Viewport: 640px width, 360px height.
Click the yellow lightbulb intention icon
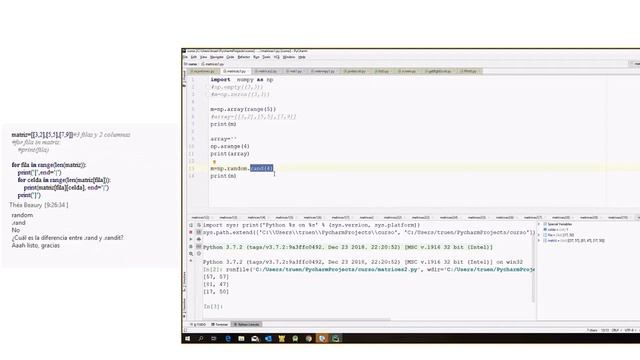coord(214,162)
